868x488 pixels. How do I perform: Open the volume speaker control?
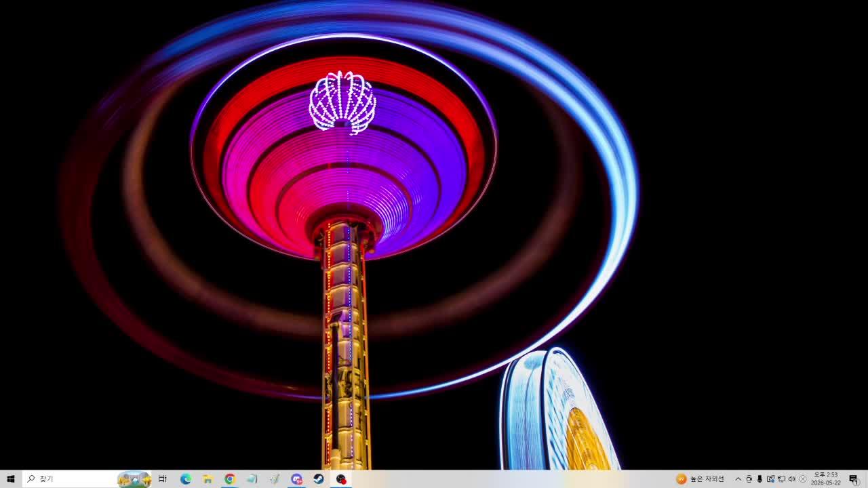pyautogui.click(x=792, y=479)
